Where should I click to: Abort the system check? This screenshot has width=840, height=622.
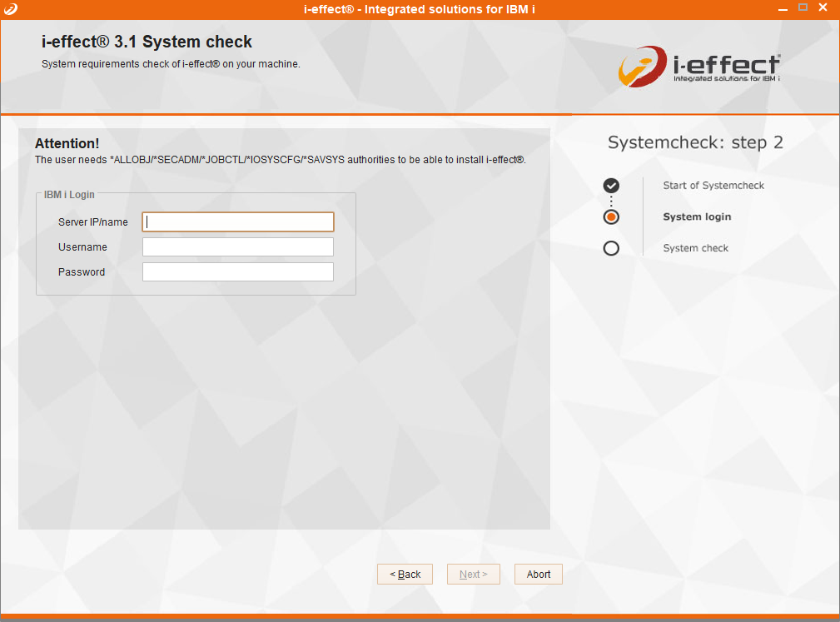pyautogui.click(x=539, y=575)
